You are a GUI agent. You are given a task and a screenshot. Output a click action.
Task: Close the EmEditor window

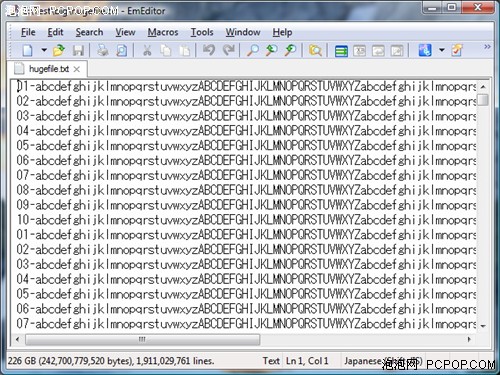click(x=478, y=7)
